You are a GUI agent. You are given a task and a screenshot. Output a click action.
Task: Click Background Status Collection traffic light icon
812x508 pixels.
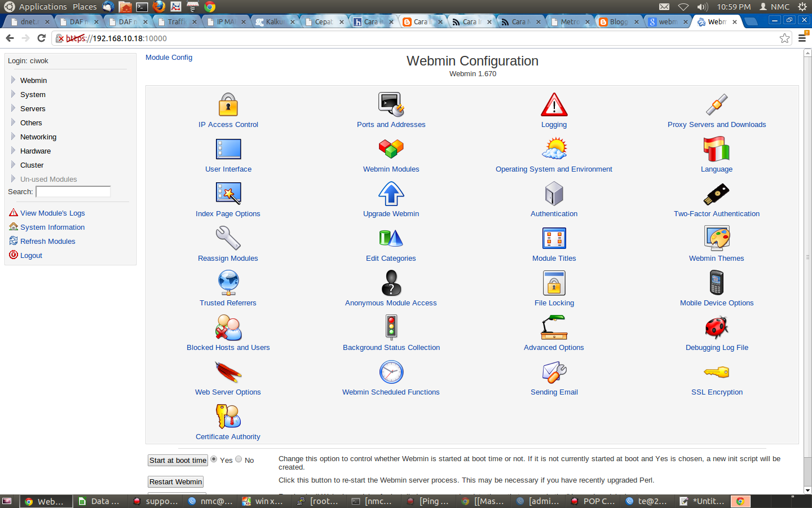tap(391, 327)
